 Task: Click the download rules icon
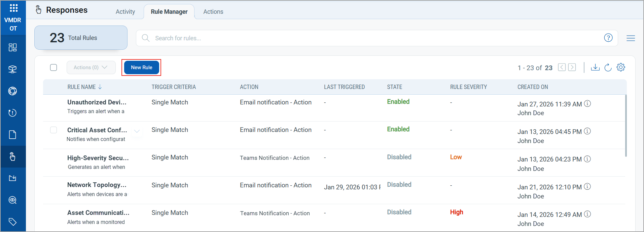click(x=595, y=67)
